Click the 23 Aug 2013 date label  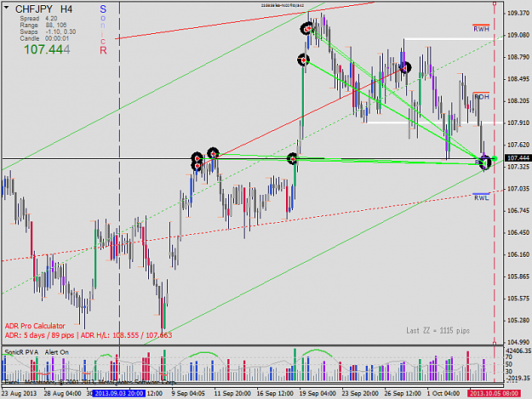20,394
